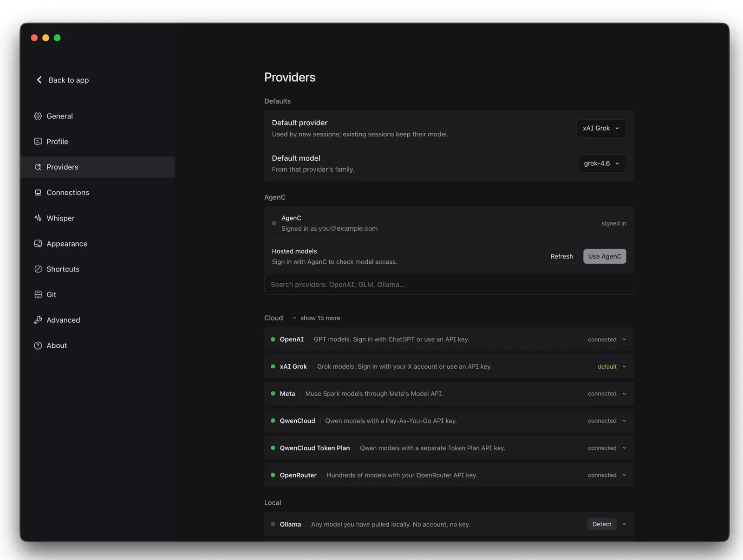743x560 pixels.
Task: Click the green macOS fullscreen window button
Action: [57, 38]
